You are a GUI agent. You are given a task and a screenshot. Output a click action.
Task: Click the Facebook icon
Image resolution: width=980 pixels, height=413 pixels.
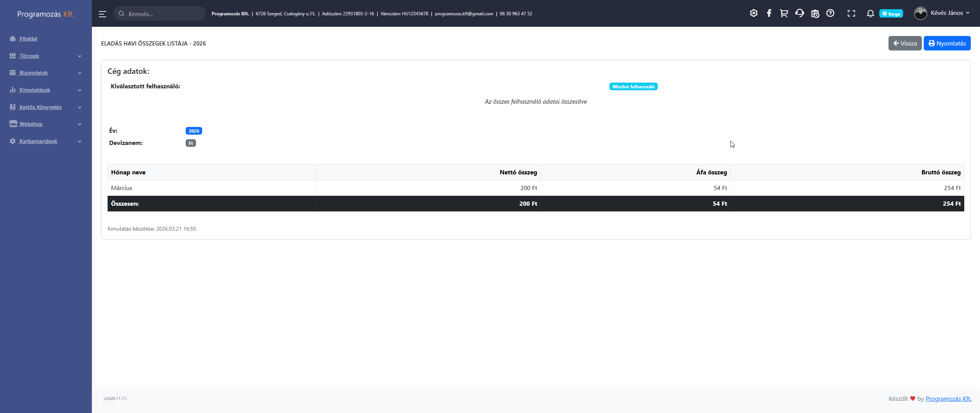tap(769, 13)
